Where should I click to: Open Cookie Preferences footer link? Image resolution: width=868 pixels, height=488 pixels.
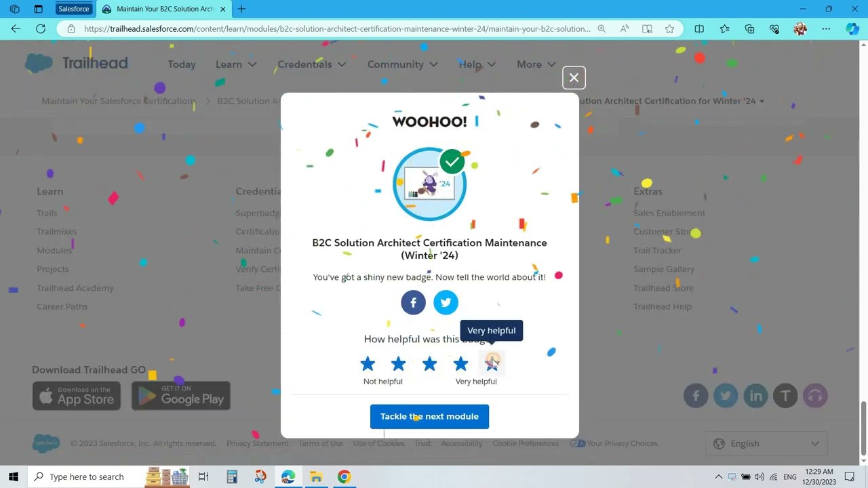526,443
